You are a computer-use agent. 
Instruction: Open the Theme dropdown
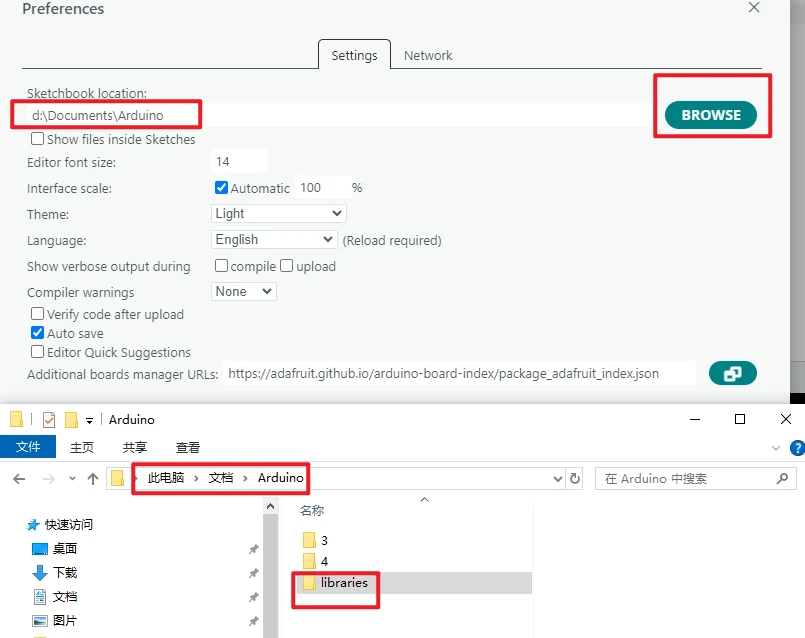point(279,214)
